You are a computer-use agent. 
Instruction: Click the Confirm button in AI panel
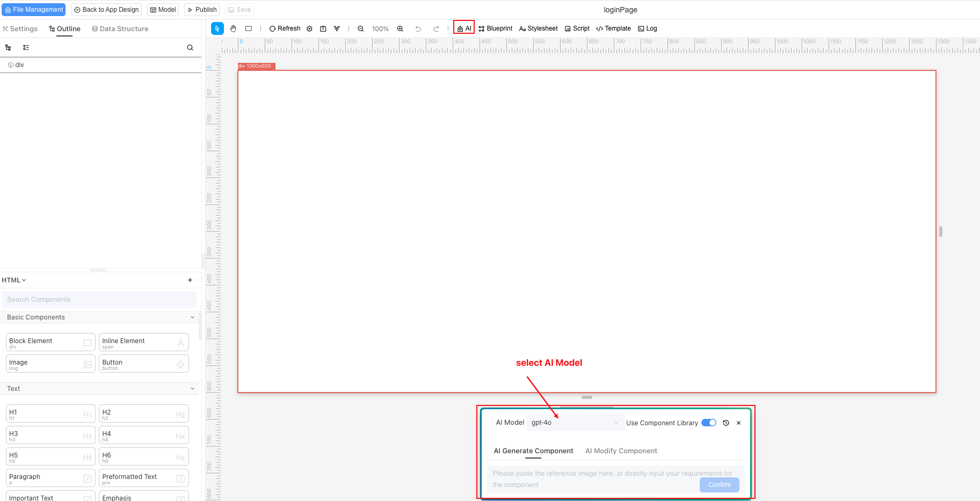tap(719, 484)
